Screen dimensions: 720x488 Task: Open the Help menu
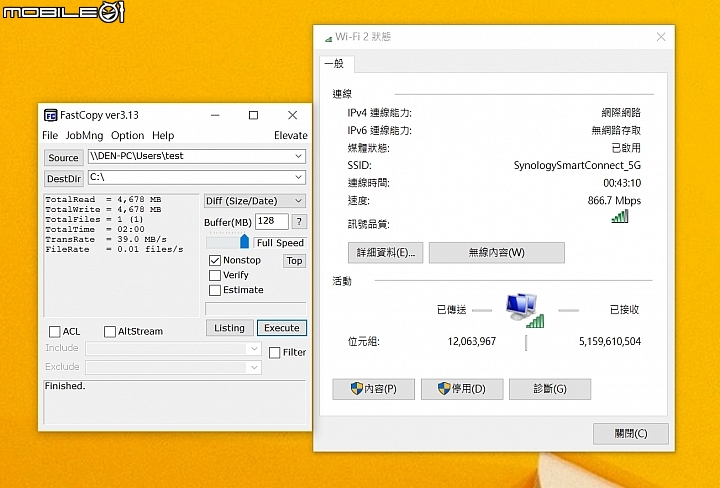pyautogui.click(x=163, y=135)
